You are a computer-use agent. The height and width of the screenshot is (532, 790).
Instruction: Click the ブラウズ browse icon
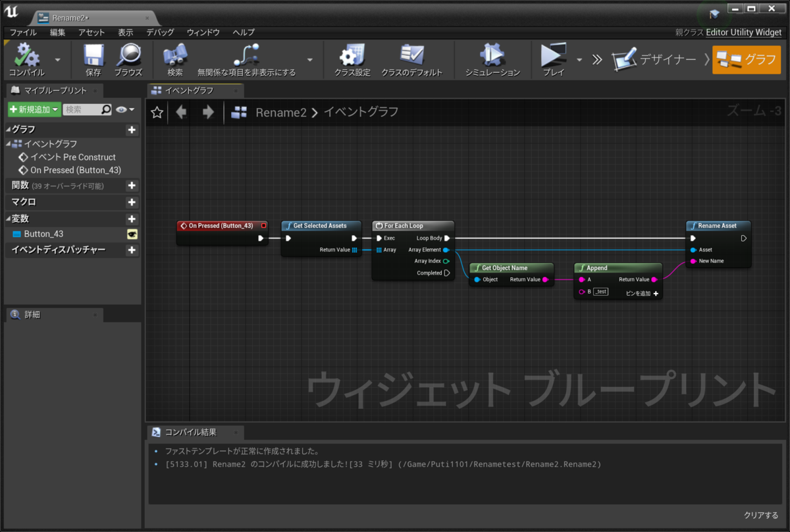pos(128,59)
